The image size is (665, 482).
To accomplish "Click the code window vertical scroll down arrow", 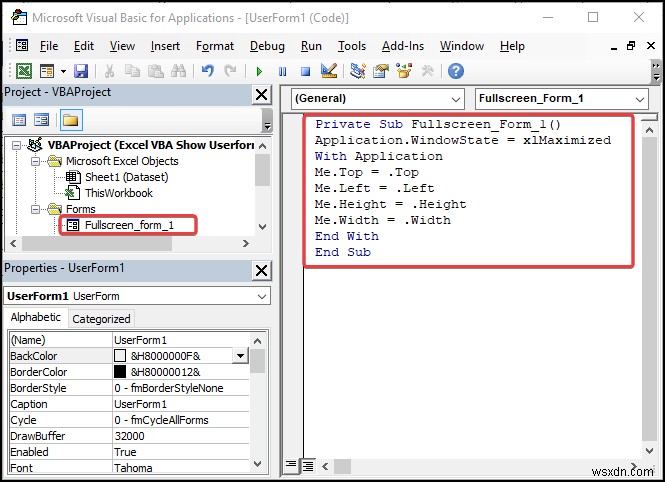I will (x=649, y=451).
